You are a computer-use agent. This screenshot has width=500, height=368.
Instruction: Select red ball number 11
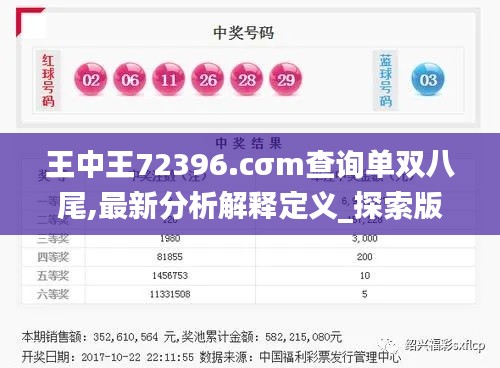tap(169, 80)
